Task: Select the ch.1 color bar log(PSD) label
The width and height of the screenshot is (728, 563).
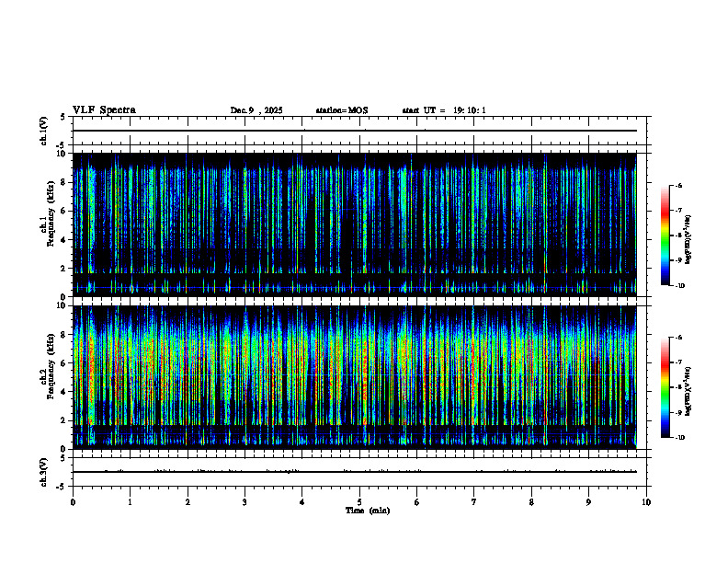Action: (688, 240)
